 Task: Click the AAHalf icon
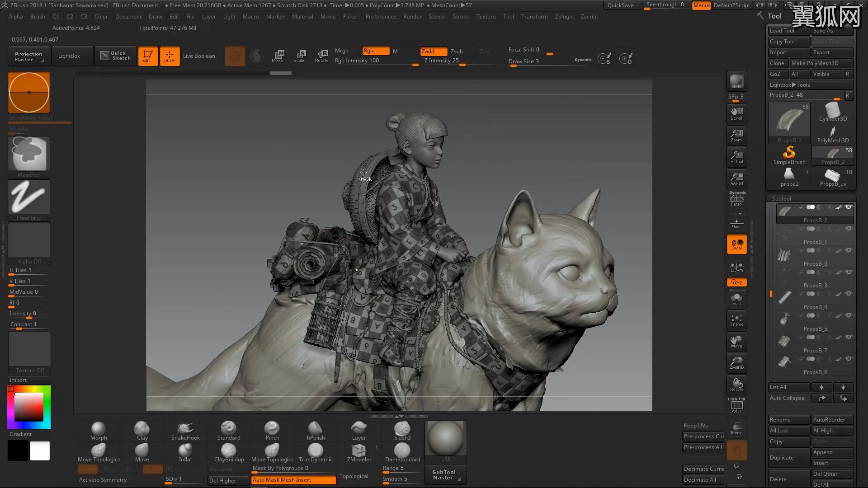[736, 178]
